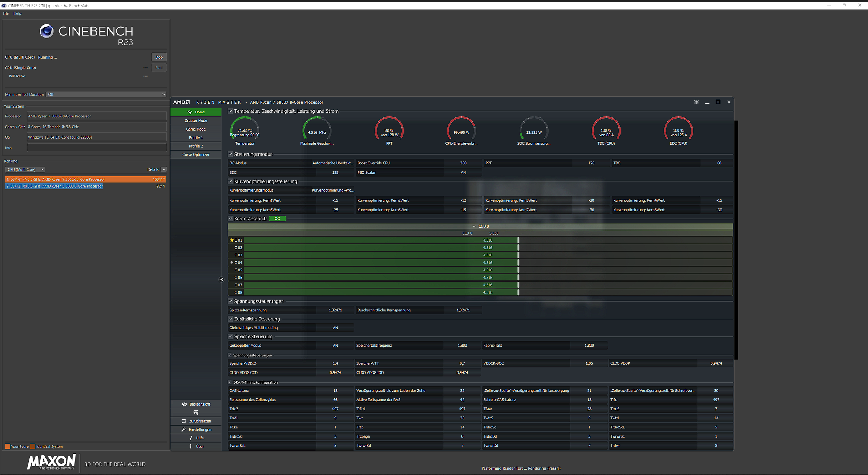868x475 pixels.
Task: Collapse sidebar with double-chevron arrow
Action: (x=221, y=279)
